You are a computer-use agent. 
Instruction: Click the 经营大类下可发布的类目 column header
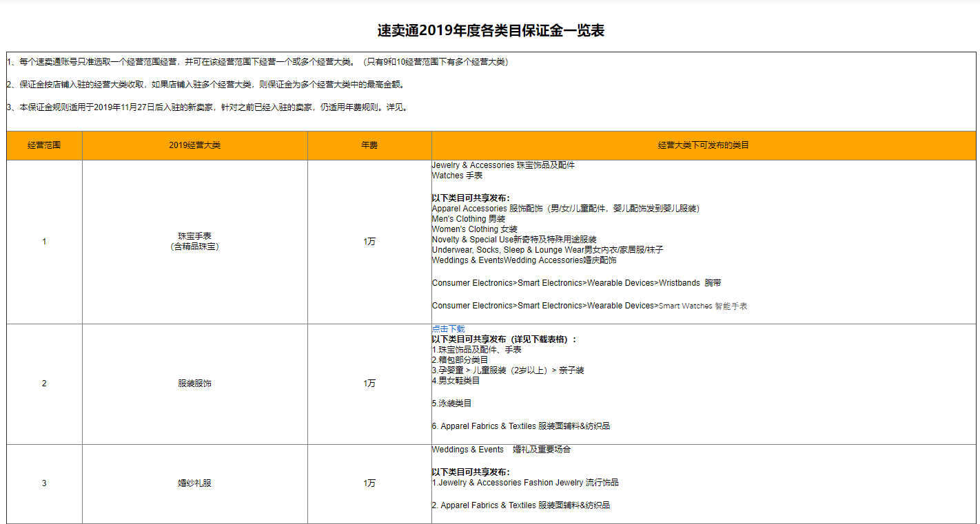pyautogui.click(x=704, y=145)
